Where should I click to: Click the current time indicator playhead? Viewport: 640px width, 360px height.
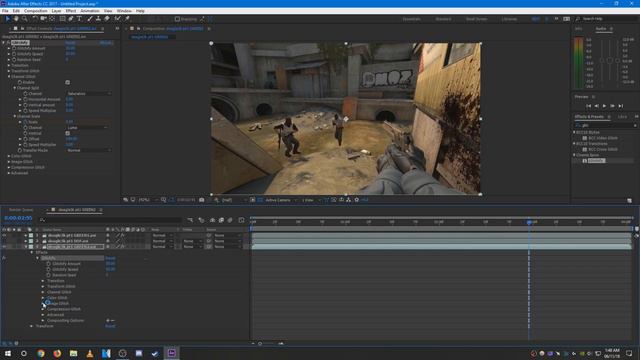[x=529, y=222]
